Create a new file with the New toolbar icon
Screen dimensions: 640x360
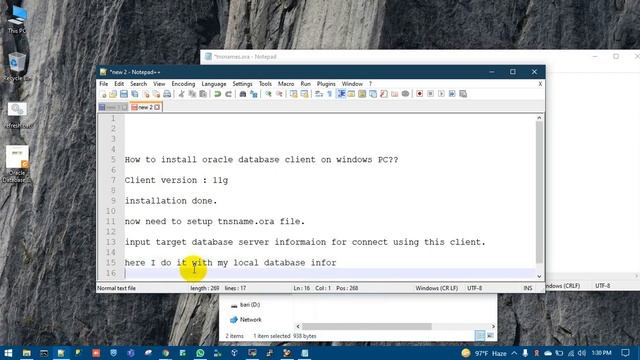pos(103,94)
